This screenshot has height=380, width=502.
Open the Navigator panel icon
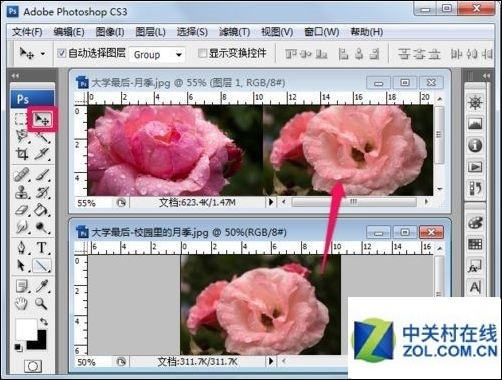tap(475, 102)
